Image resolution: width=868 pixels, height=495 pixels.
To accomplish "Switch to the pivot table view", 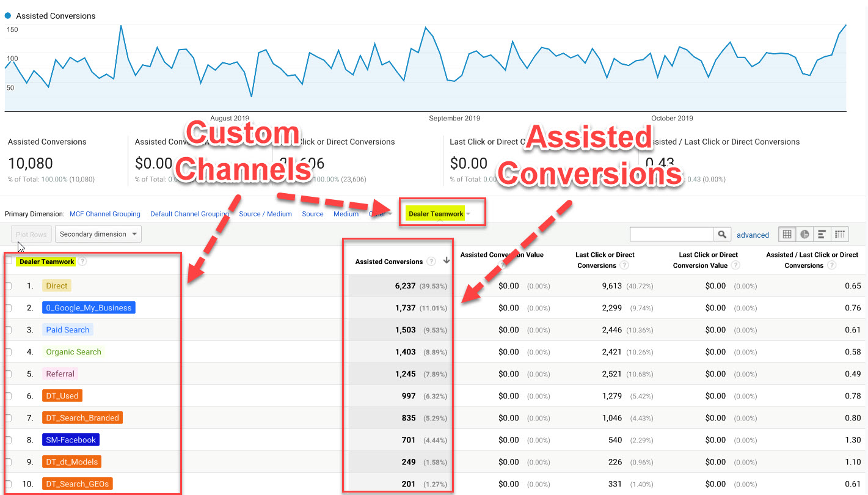I will [x=839, y=234].
